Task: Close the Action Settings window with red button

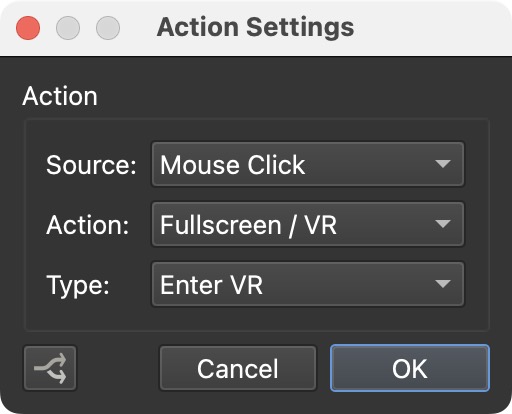Action: (28, 28)
